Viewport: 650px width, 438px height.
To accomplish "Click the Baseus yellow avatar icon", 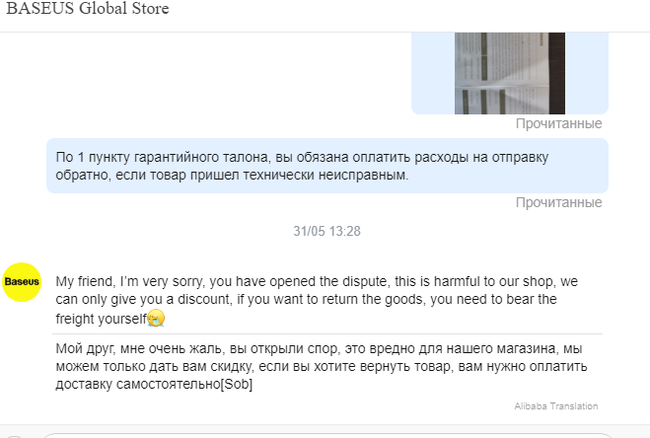I will click(x=22, y=282).
